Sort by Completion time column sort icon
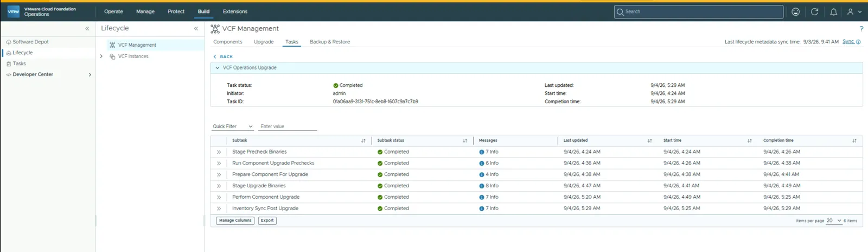Viewport: 868px width, 252px height. (854, 141)
